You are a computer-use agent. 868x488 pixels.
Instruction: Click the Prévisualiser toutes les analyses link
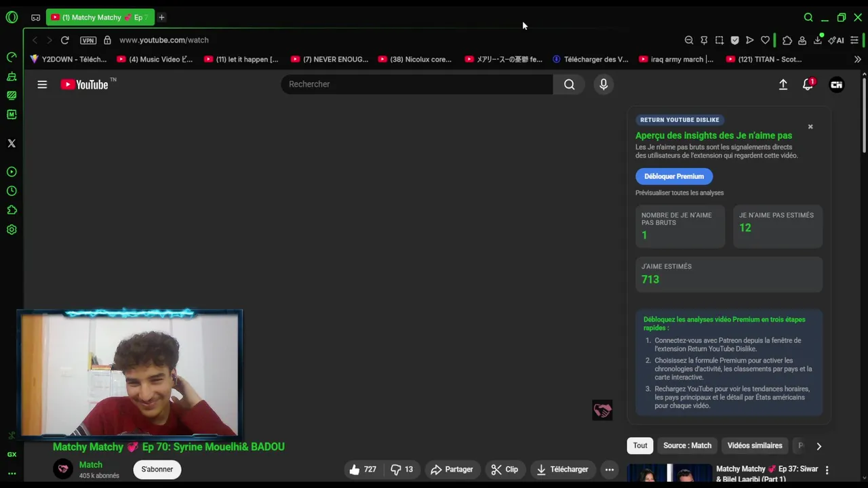679,192
